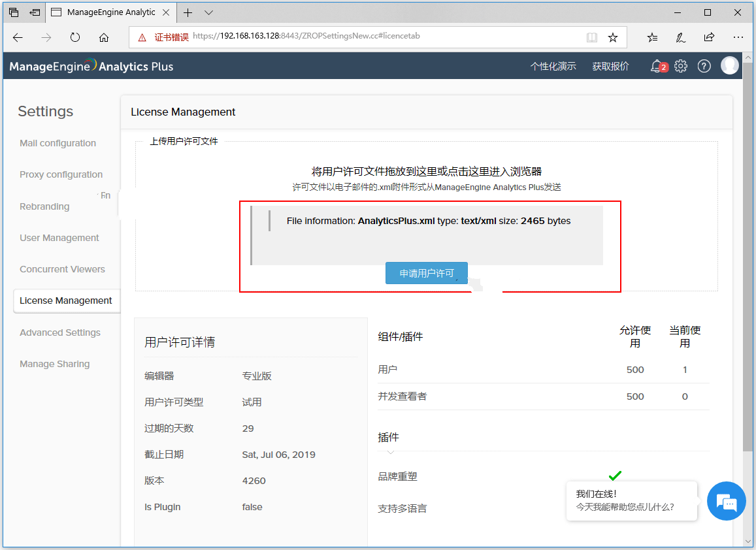Click the 并发查看者 row label

[403, 396]
